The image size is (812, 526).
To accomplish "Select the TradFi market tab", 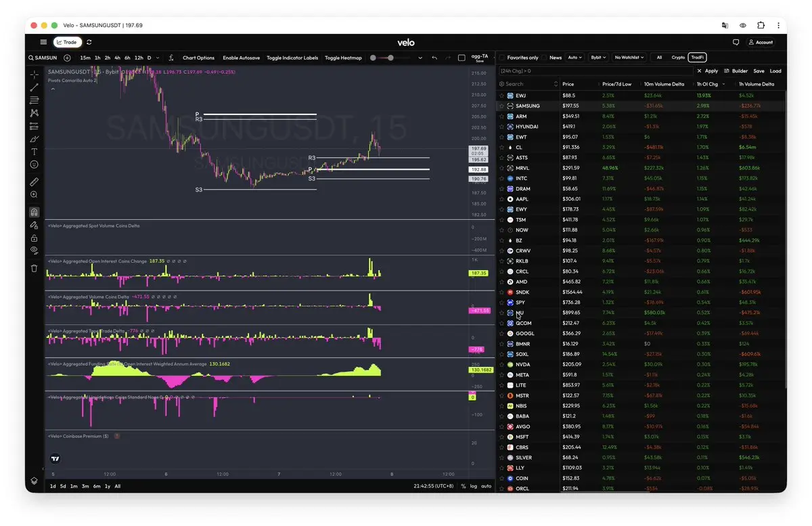I will (698, 58).
